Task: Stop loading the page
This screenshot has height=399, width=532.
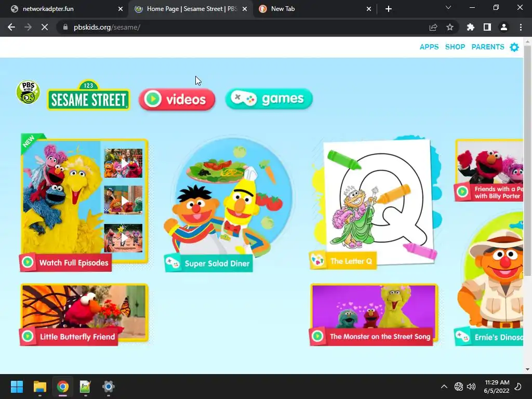Action: click(x=45, y=27)
